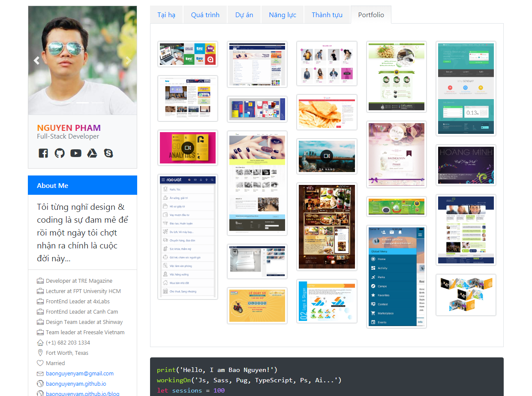Image resolution: width=532 pixels, height=396 pixels.
Task: Go to previous profile photo
Action: coord(36,60)
